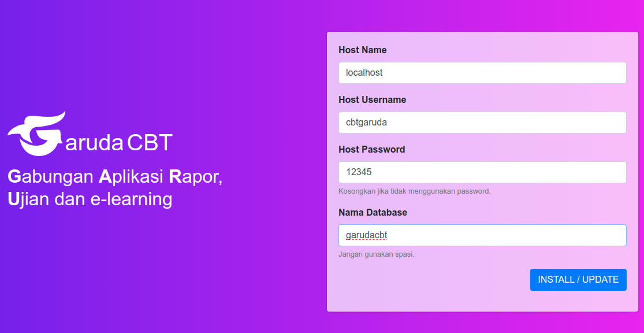644x333 pixels.
Task: Click the Host Username label
Action: [x=372, y=100]
